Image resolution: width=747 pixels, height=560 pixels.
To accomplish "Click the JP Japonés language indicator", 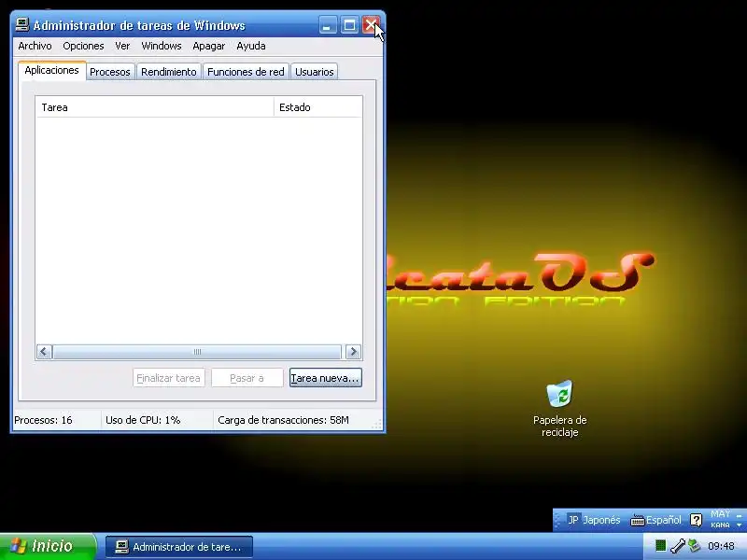I will click(x=594, y=520).
